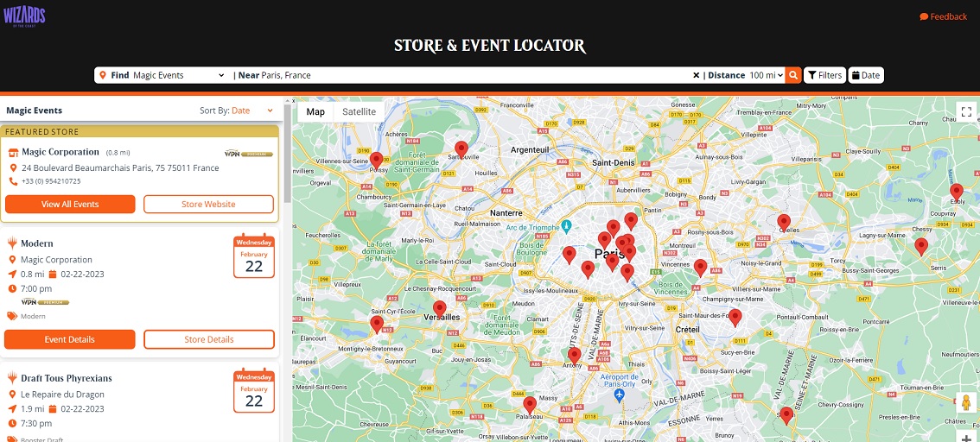Click the February 22 calendar badge for Draft
The width and height of the screenshot is (980, 442).
[x=254, y=391]
